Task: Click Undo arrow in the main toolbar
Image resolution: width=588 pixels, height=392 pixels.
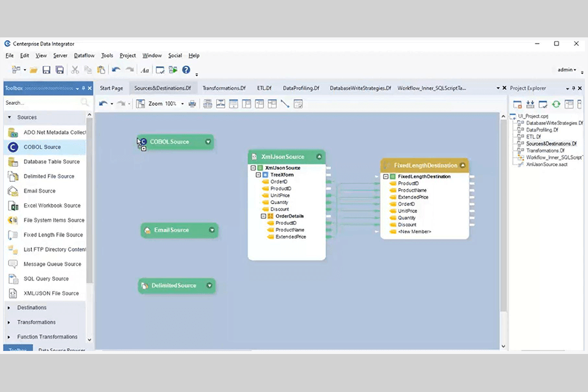Action: click(116, 70)
